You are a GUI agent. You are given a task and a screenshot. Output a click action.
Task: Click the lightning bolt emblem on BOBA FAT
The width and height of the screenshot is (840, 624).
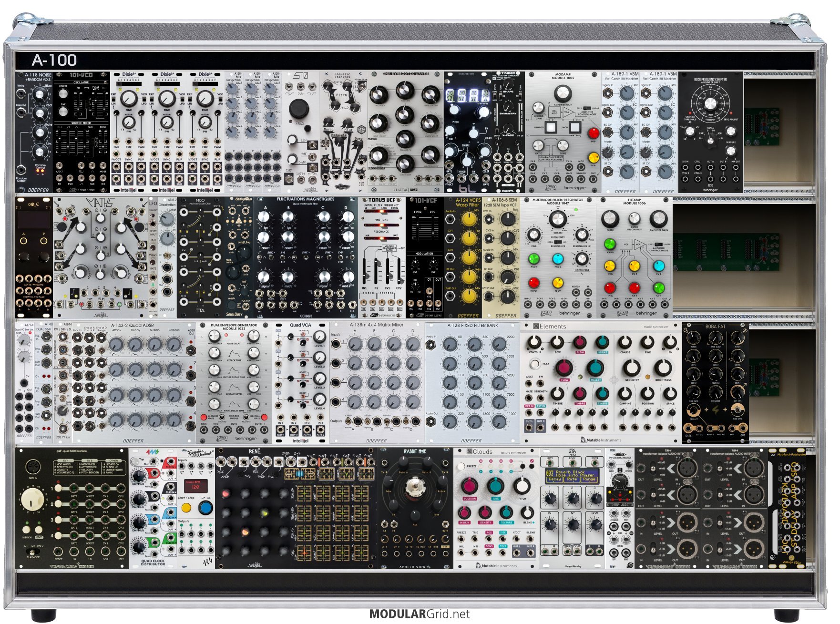tap(715, 409)
